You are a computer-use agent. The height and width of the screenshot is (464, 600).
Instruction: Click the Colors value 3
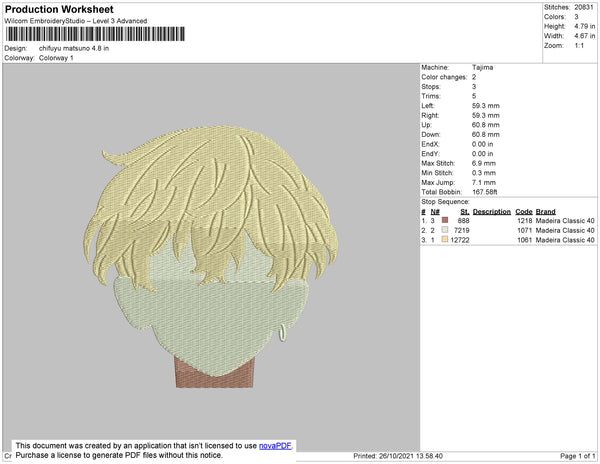[576, 17]
